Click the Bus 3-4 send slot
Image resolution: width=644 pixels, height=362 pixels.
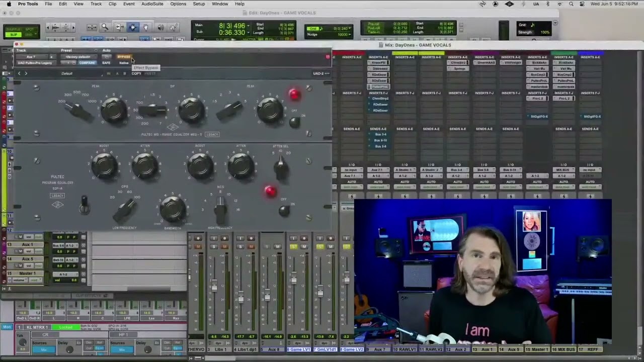[x=378, y=135]
